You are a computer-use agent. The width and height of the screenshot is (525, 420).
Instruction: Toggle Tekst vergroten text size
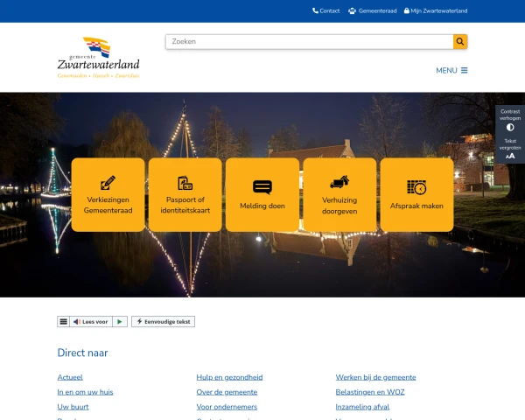pos(510,149)
